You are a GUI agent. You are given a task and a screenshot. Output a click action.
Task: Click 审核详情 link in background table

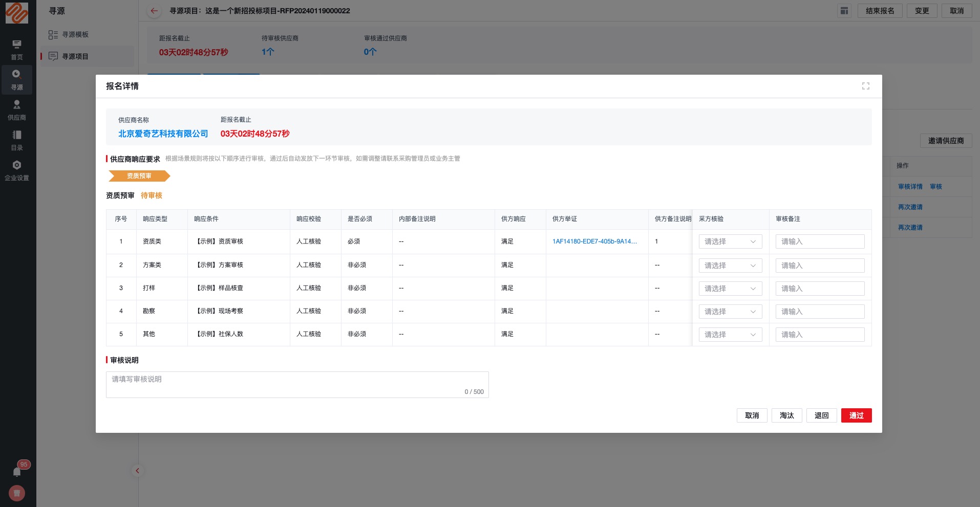click(910, 187)
